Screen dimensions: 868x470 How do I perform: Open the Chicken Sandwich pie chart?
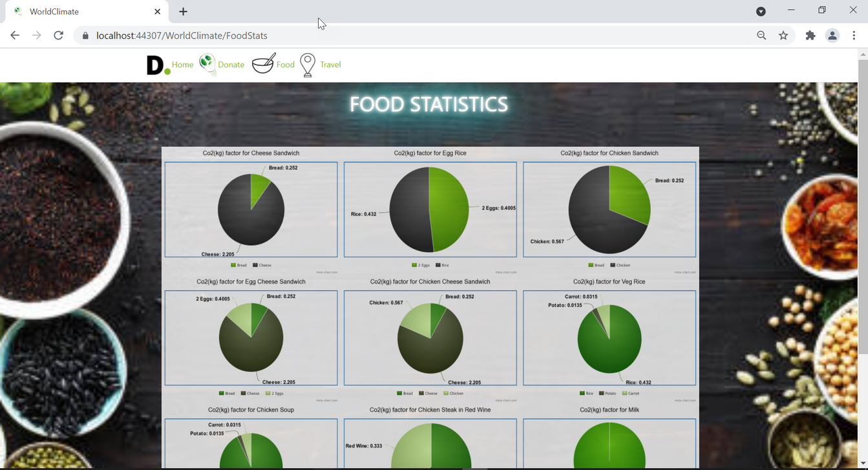pos(609,209)
